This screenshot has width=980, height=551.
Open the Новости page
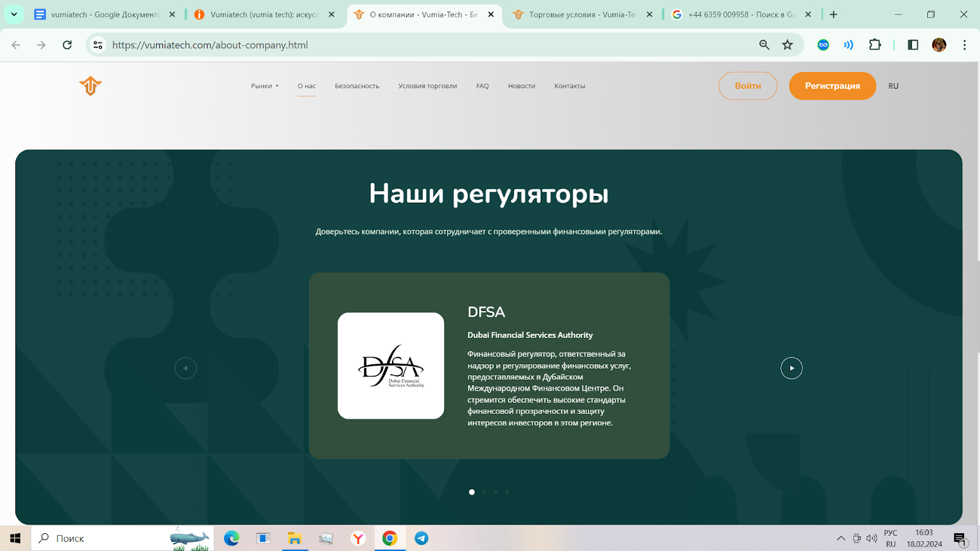(522, 86)
